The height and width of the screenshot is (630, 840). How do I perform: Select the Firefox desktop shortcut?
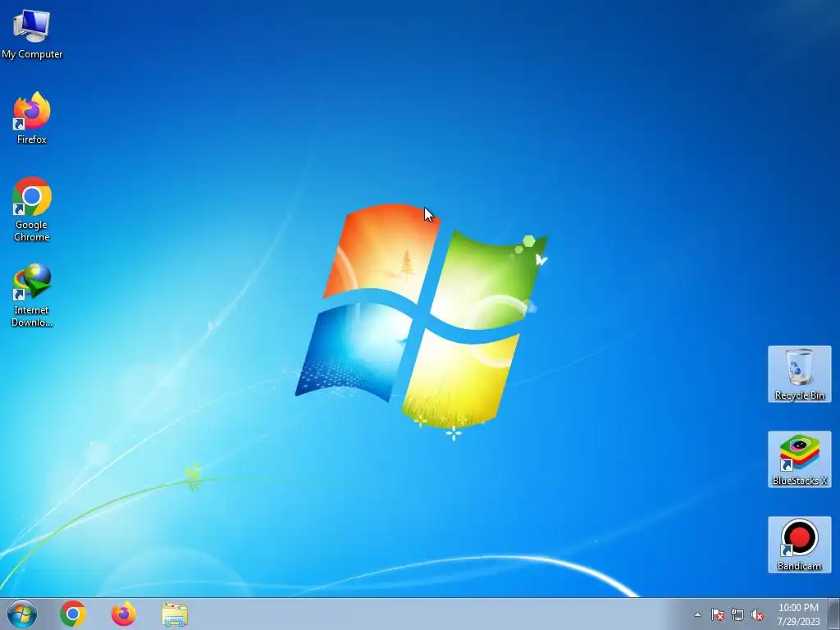click(32, 118)
